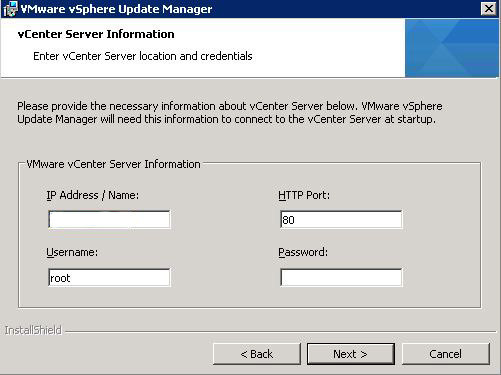The height and width of the screenshot is (375, 501).
Task: Click the VMware vSphere Update Manager title text
Action: (116, 9)
